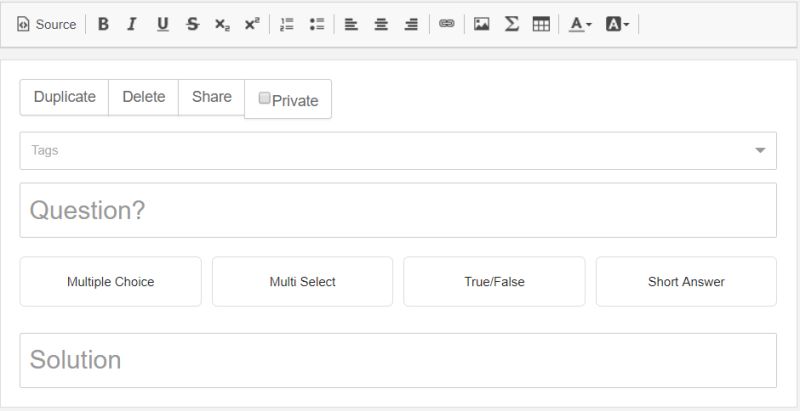Insert a bulleted list
Image resolution: width=800 pixels, height=411 pixels.
click(317, 24)
